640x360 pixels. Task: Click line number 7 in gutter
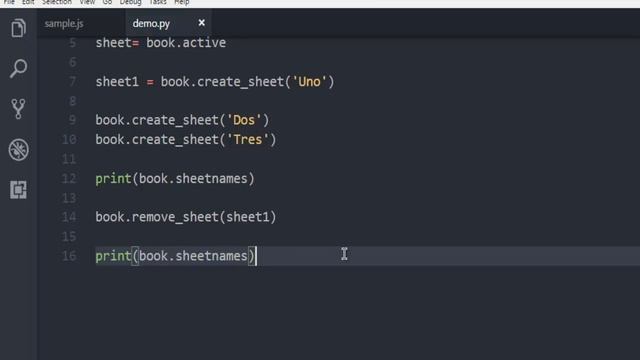tap(72, 82)
